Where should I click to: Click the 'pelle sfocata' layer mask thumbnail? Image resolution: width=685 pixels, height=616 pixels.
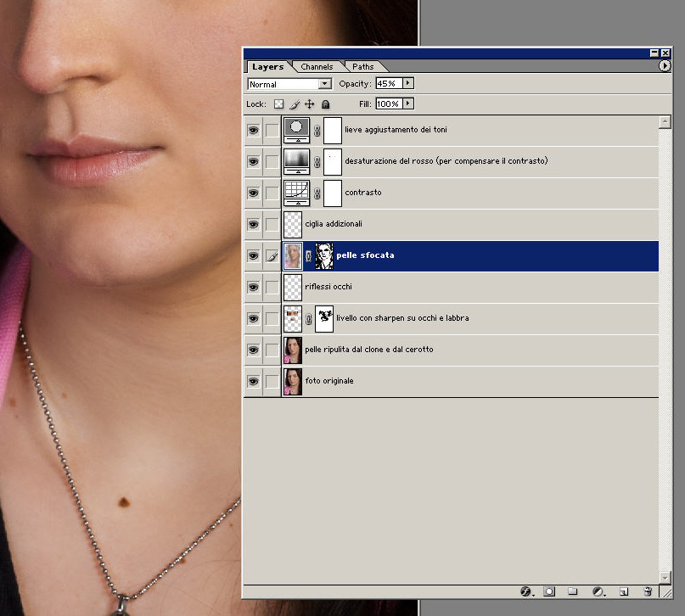(324, 255)
